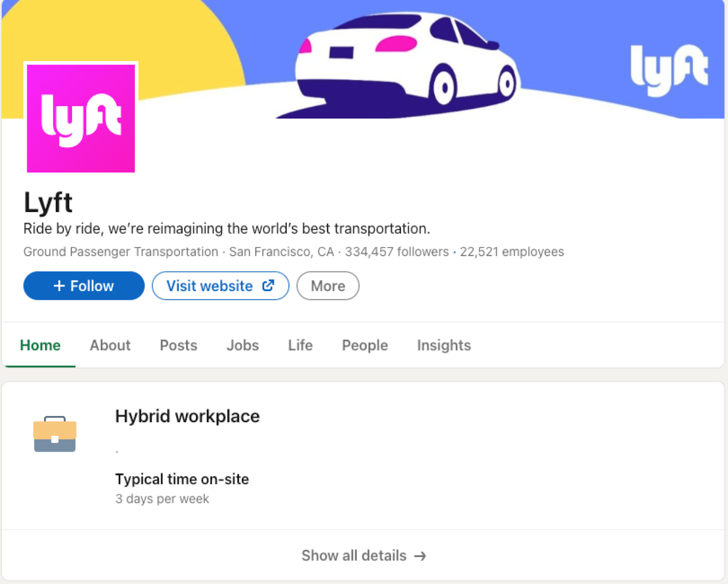This screenshot has width=728, height=584.
Task: Click the 22,521 employees link
Action: click(512, 252)
